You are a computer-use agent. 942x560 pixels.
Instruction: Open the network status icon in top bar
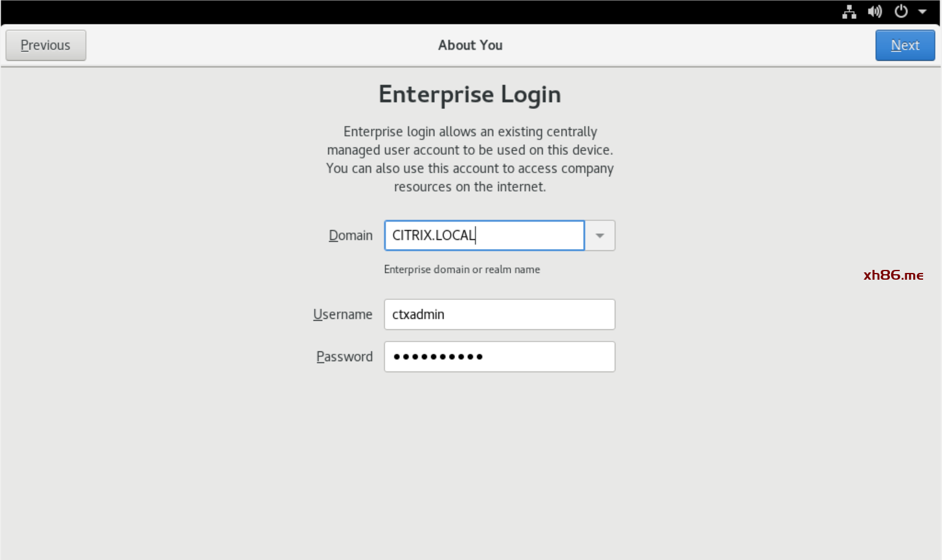click(849, 12)
